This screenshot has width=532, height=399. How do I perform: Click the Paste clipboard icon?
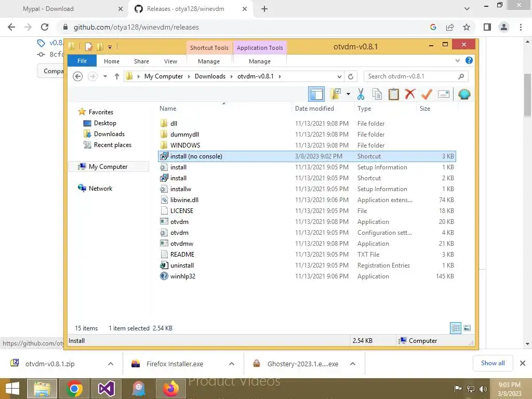tap(394, 94)
